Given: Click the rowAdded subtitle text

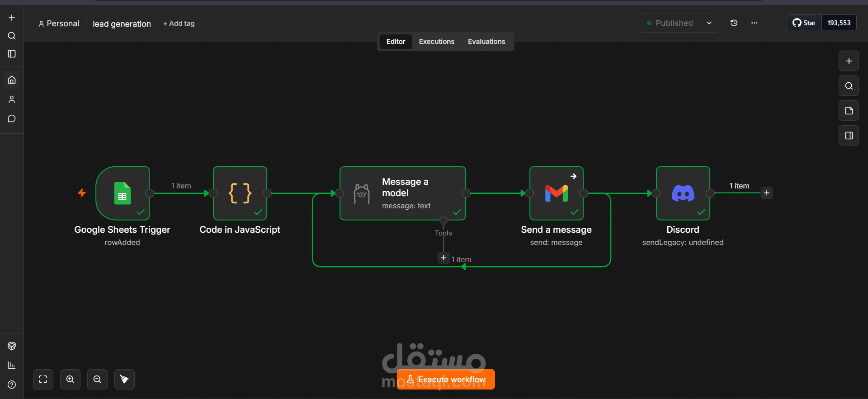Looking at the screenshot, I should point(123,242).
